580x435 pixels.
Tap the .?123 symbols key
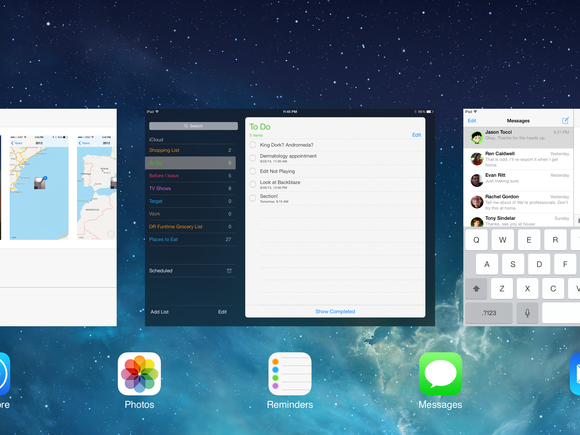489,313
